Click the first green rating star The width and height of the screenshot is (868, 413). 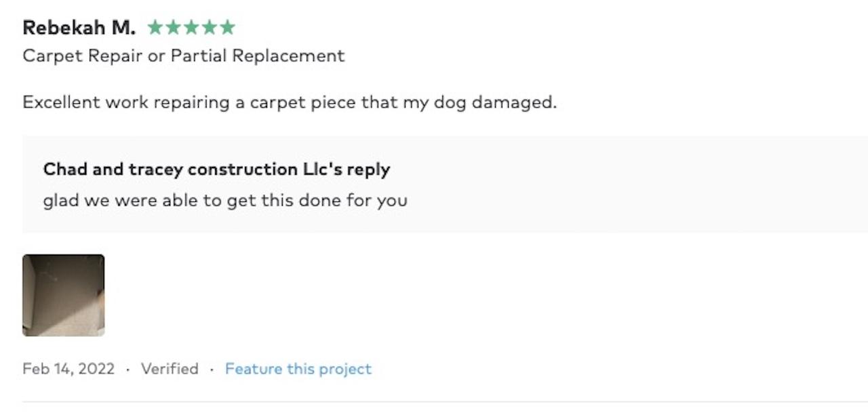pos(155,28)
